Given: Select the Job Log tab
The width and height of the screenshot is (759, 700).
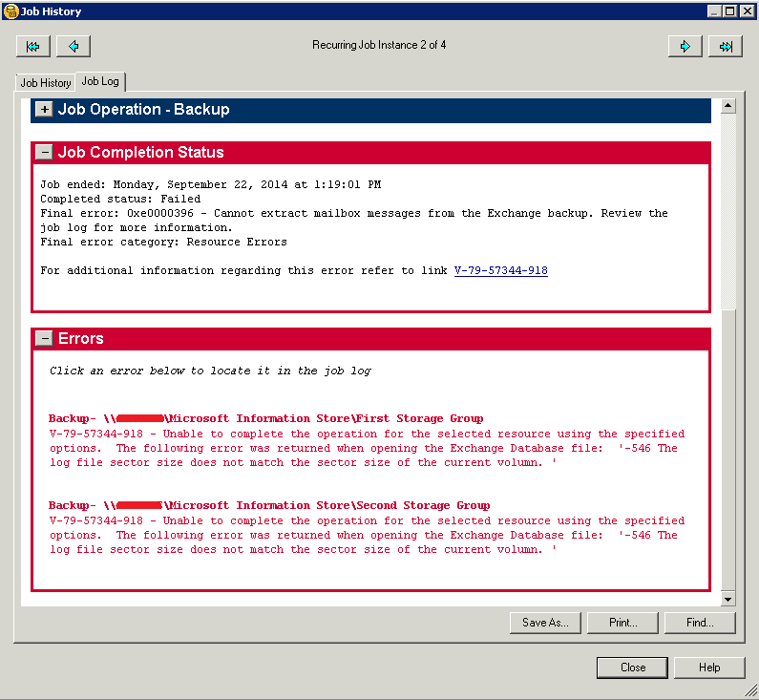Looking at the screenshot, I should tap(100, 81).
